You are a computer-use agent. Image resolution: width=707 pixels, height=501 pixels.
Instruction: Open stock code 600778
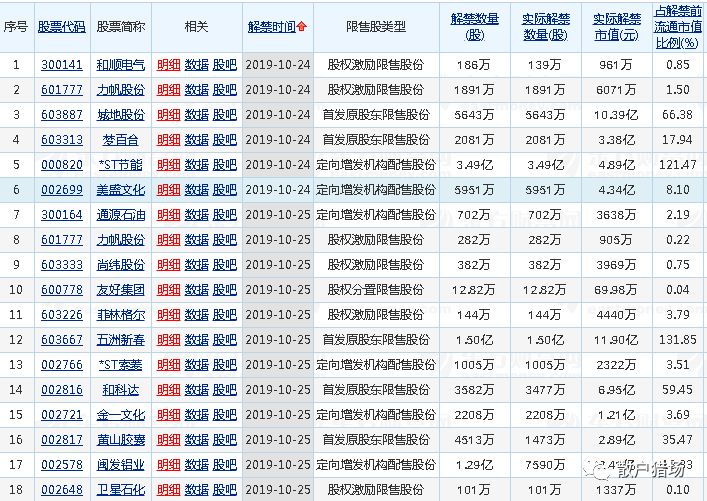point(62,290)
